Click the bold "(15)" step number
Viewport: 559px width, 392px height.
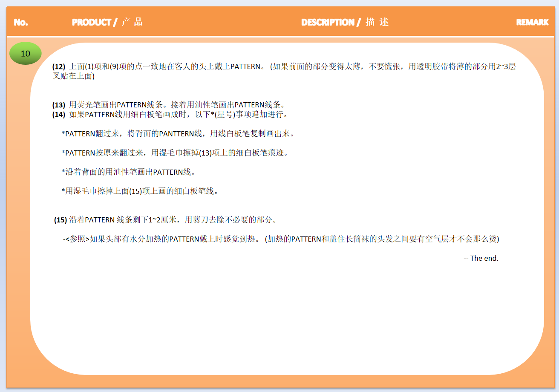click(60, 220)
